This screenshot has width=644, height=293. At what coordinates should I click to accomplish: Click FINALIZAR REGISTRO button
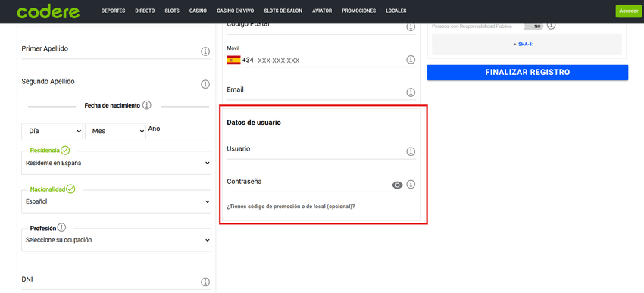pos(527,72)
